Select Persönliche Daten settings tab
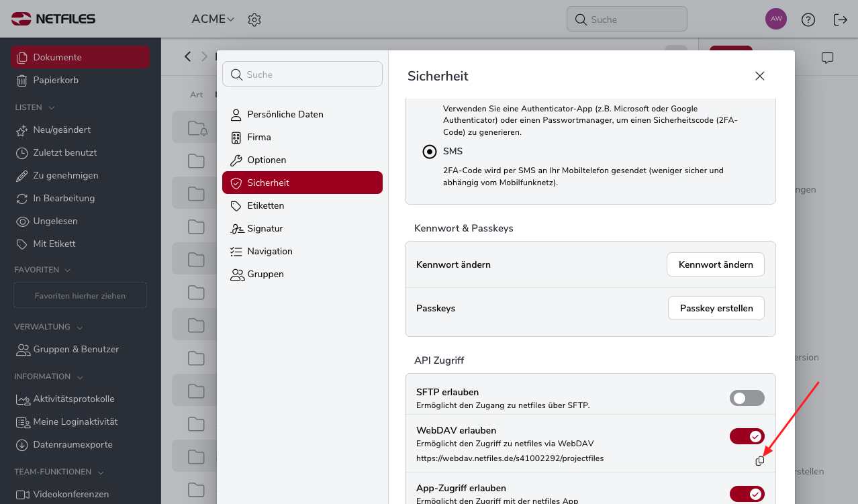This screenshot has height=504, width=858. (302, 114)
